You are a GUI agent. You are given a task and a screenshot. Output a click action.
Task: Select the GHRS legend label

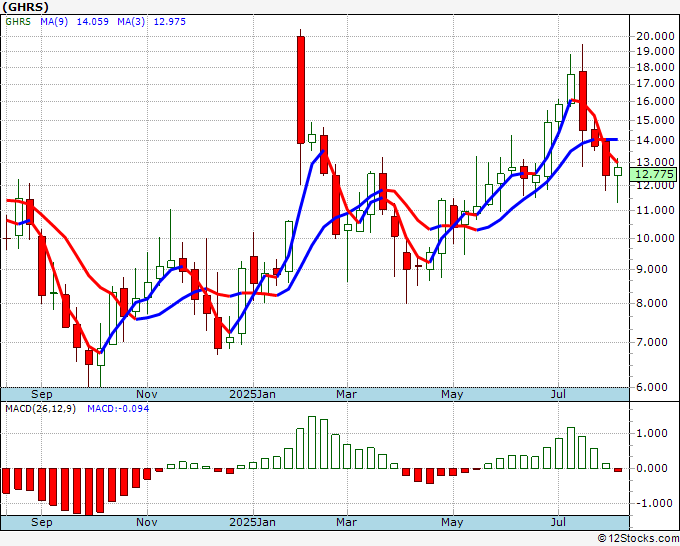pyautogui.click(x=18, y=22)
